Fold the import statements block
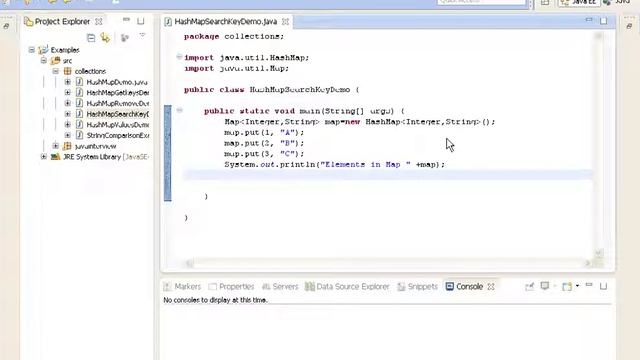The width and height of the screenshot is (640, 360). pyautogui.click(x=179, y=57)
